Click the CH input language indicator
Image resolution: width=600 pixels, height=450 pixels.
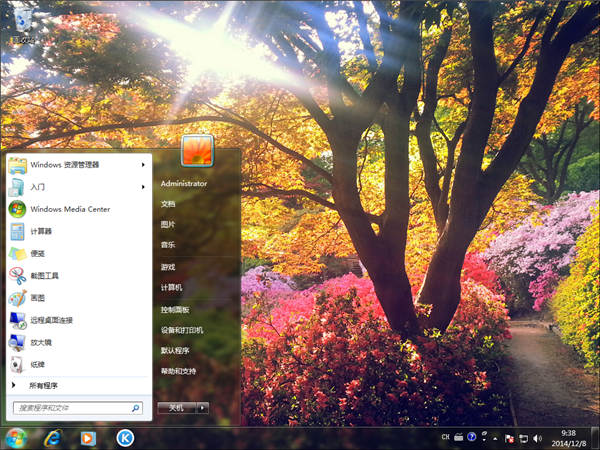[x=445, y=437]
